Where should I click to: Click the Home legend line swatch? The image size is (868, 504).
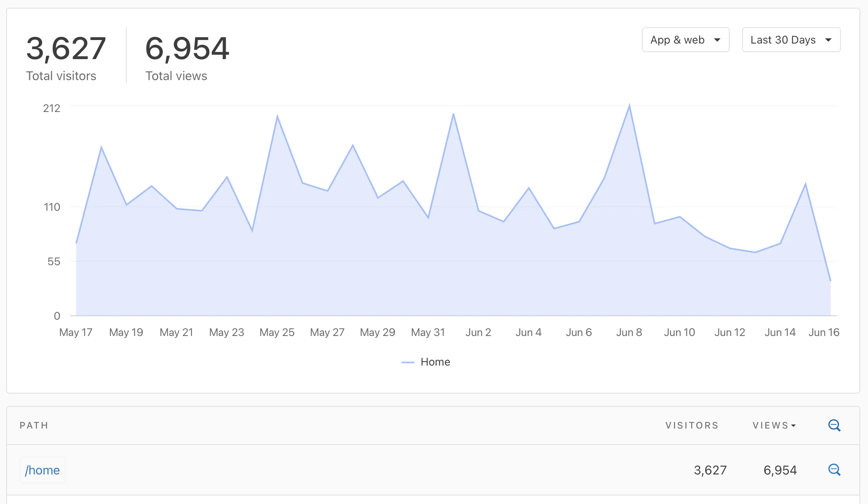[x=408, y=362]
